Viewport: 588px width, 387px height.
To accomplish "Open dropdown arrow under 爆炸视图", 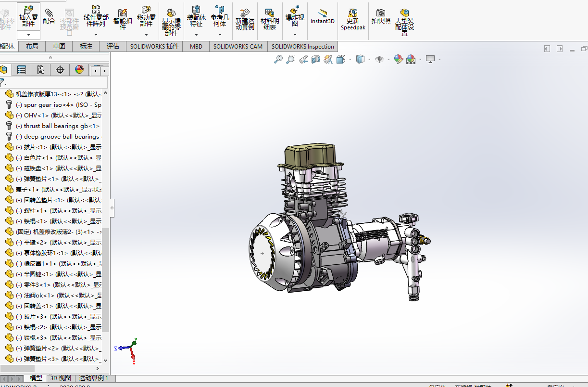I will pyautogui.click(x=295, y=35).
